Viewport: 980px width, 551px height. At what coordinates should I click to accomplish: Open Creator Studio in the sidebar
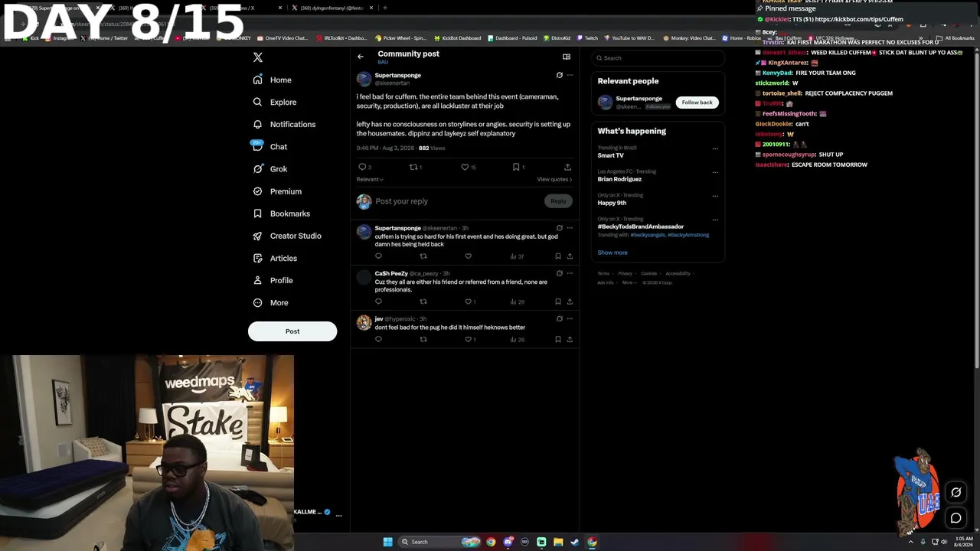286,236
